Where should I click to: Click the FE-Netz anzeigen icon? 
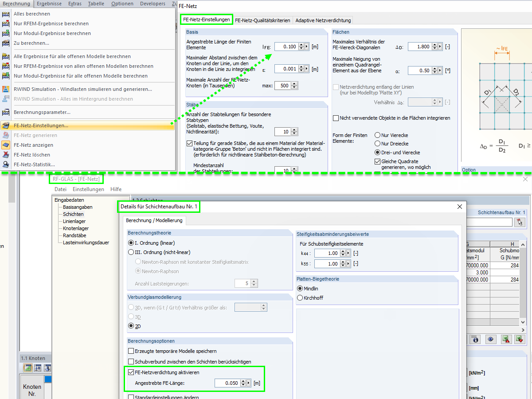pos(6,145)
